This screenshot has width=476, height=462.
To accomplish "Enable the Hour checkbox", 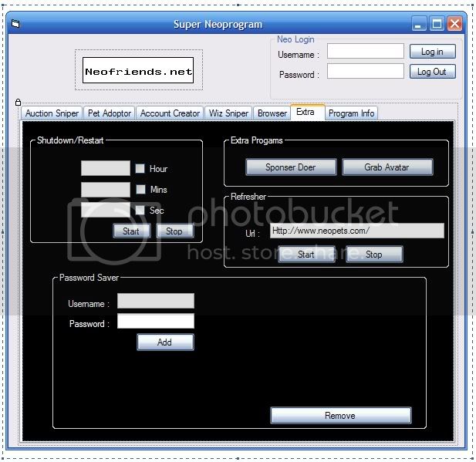I will (x=140, y=169).
